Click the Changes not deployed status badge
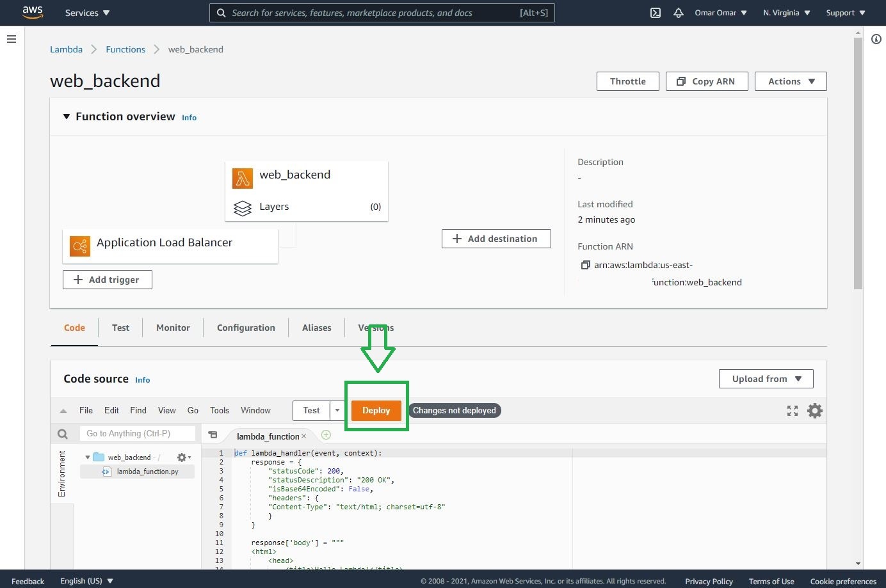886x588 pixels. click(x=455, y=411)
